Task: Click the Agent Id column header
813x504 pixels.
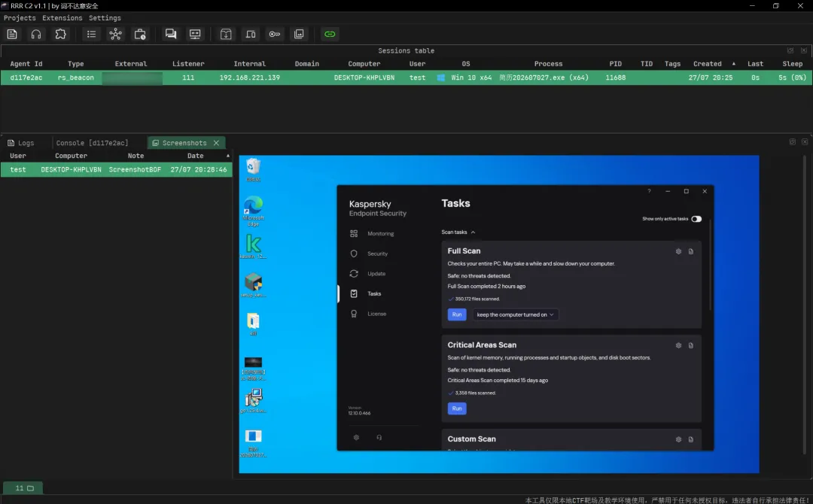Action: click(26, 64)
